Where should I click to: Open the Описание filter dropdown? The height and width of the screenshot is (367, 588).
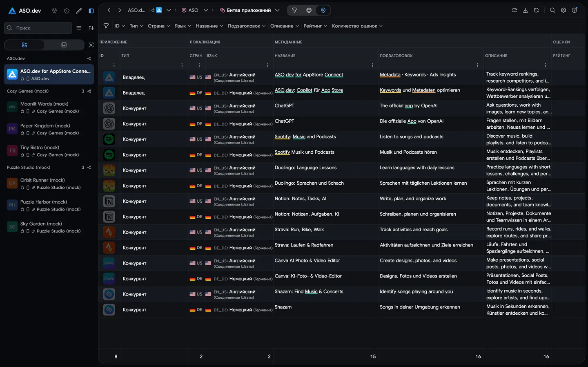click(x=285, y=26)
